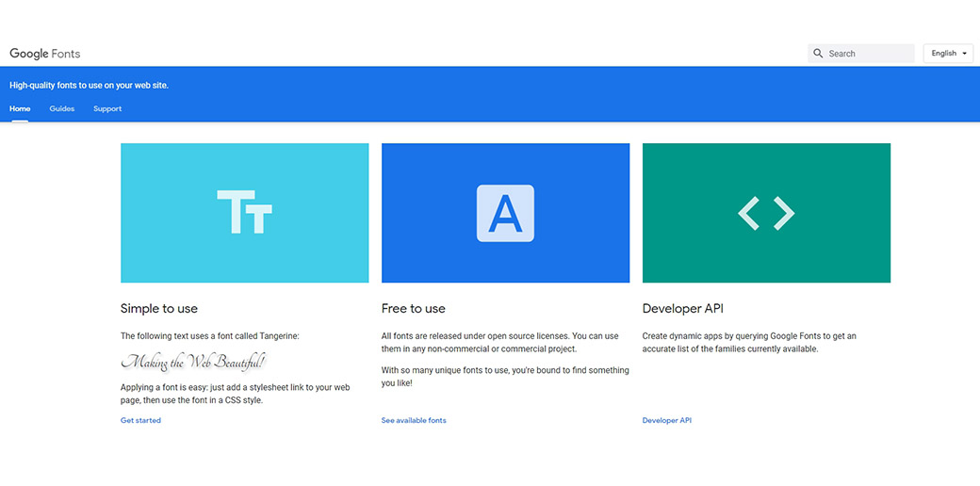Click the Free to use heading
Screen dimensions: 980x486
click(x=414, y=308)
